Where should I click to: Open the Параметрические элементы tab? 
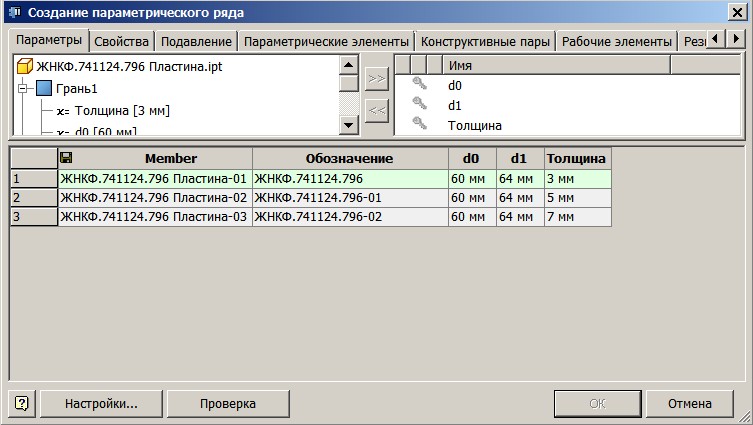pos(326,41)
